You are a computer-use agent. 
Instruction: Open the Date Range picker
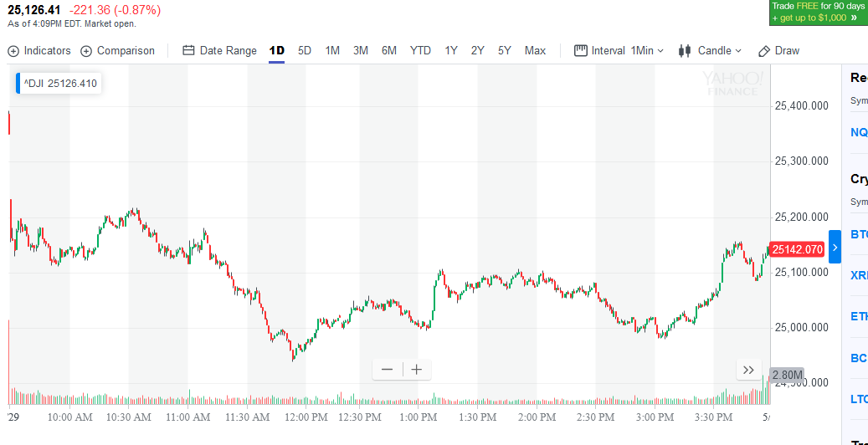click(220, 51)
